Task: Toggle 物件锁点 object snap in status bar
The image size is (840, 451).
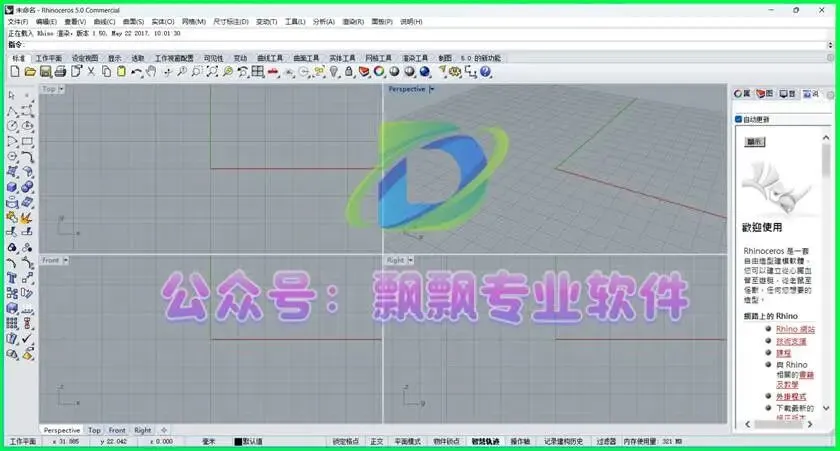Action: (x=446, y=441)
